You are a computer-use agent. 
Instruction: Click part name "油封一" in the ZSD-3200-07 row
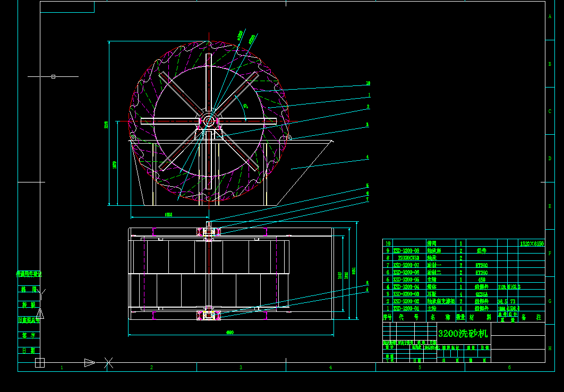pyautogui.click(x=434, y=266)
